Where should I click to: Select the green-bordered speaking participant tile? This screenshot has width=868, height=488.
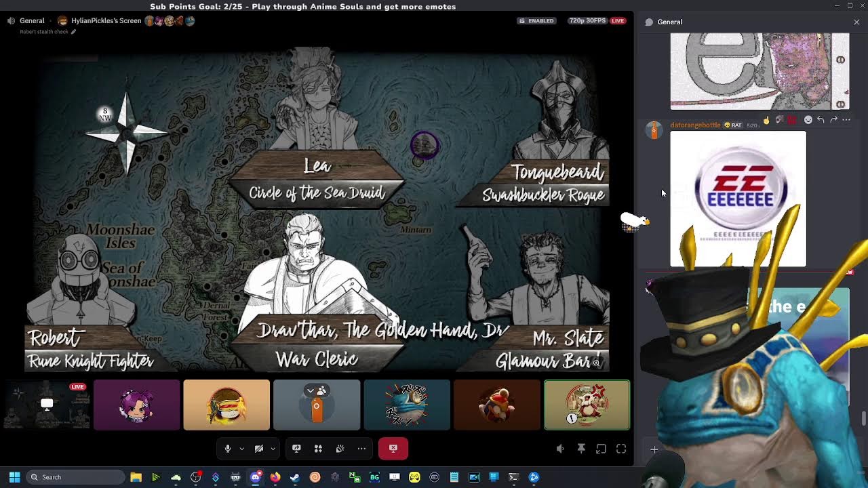[x=587, y=405]
